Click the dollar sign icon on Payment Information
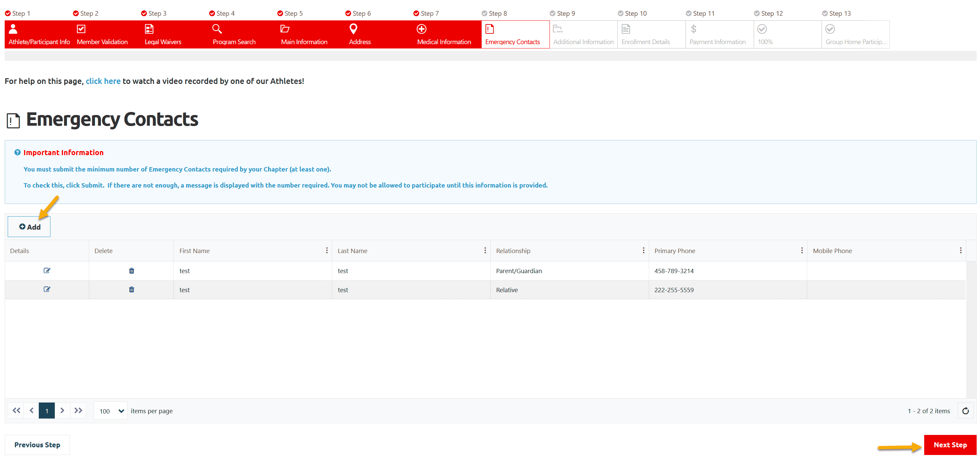 pos(694,29)
